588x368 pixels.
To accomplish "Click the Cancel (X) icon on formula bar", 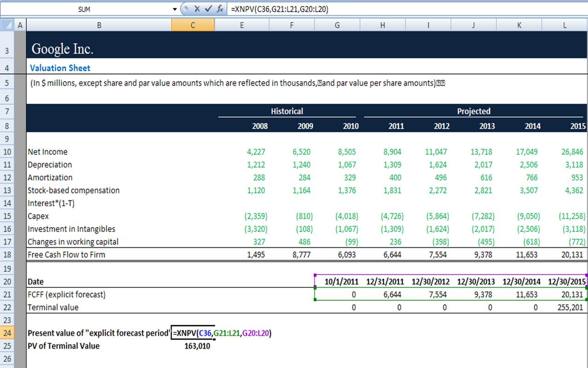I will pyautogui.click(x=197, y=9).
